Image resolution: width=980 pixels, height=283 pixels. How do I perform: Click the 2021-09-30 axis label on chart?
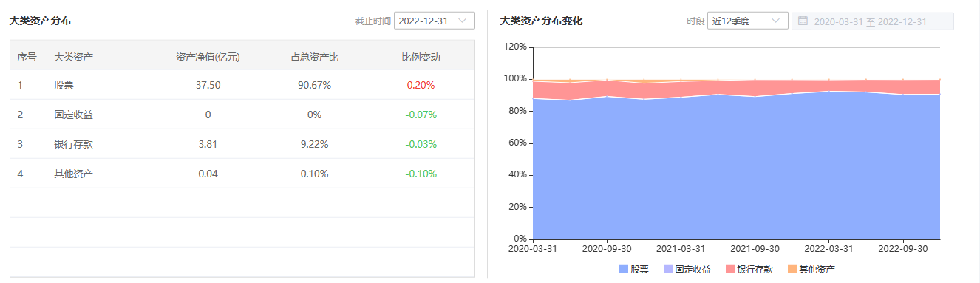(x=755, y=249)
